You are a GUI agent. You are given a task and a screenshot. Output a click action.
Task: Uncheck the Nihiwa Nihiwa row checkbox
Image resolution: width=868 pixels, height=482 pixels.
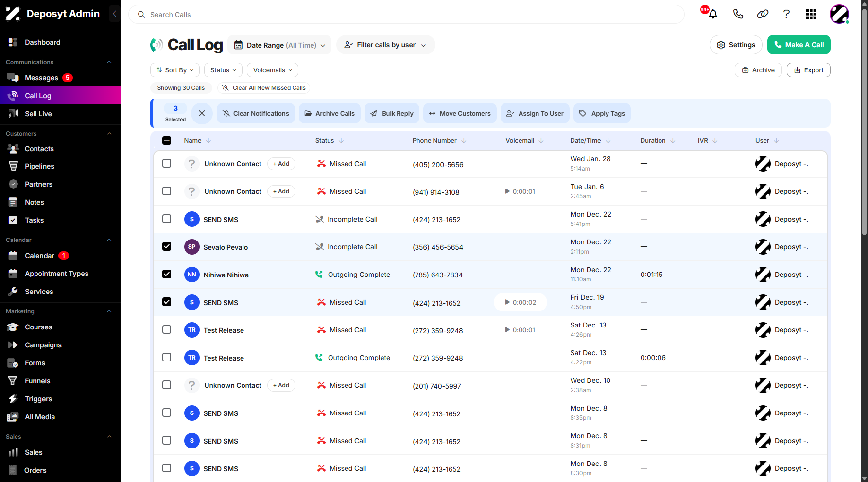167,274
